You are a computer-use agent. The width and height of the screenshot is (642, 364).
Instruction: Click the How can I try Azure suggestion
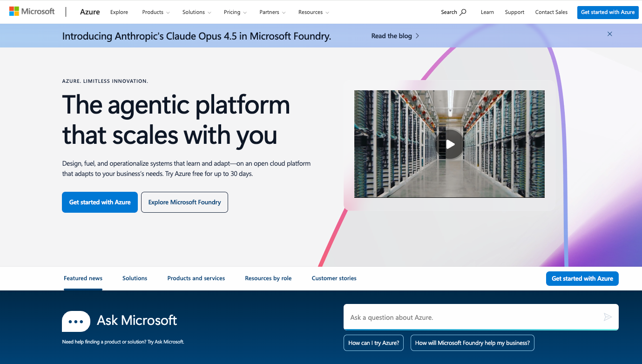click(373, 343)
